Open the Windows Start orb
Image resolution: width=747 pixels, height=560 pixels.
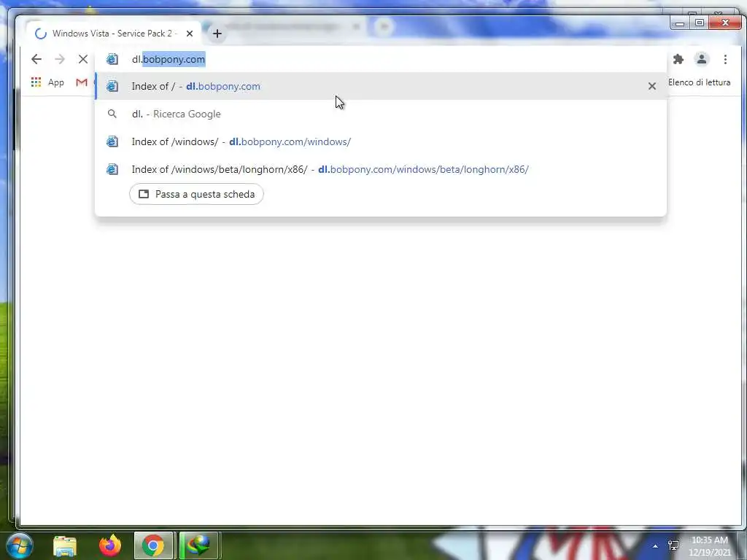(x=20, y=545)
